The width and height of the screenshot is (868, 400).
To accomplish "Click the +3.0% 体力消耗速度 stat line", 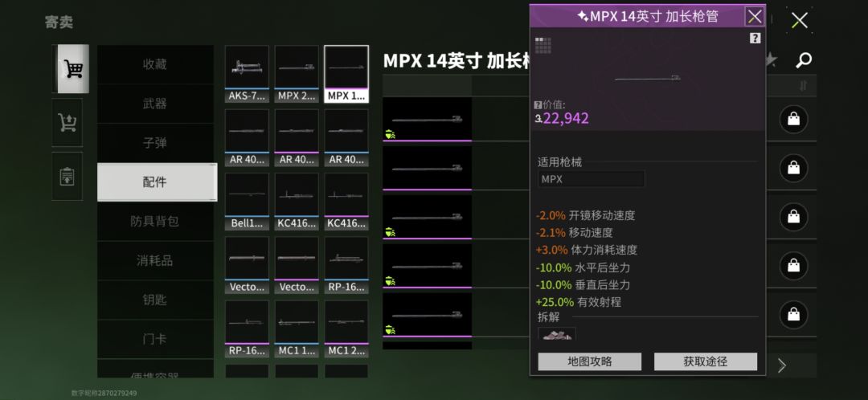I will [586, 250].
